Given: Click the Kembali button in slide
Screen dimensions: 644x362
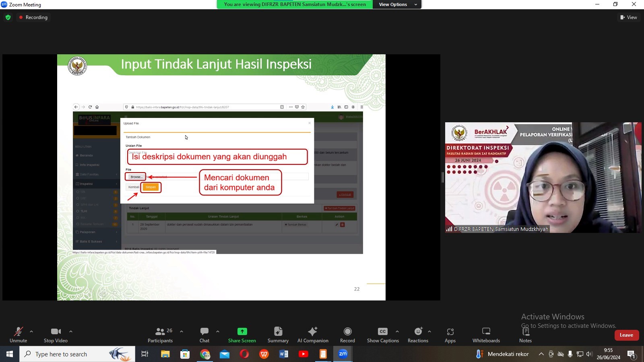Looking at the screenshot, I should pos(134,187).
